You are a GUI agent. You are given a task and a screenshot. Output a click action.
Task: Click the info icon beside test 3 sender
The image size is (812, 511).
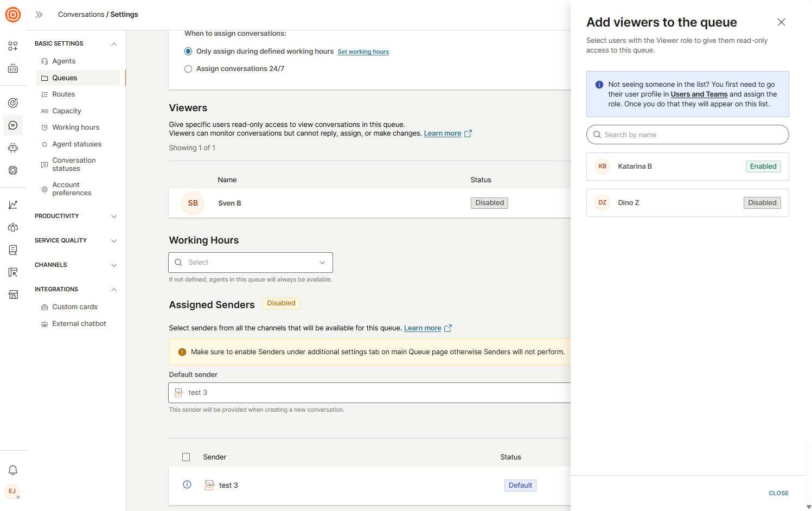click(187, 485)
